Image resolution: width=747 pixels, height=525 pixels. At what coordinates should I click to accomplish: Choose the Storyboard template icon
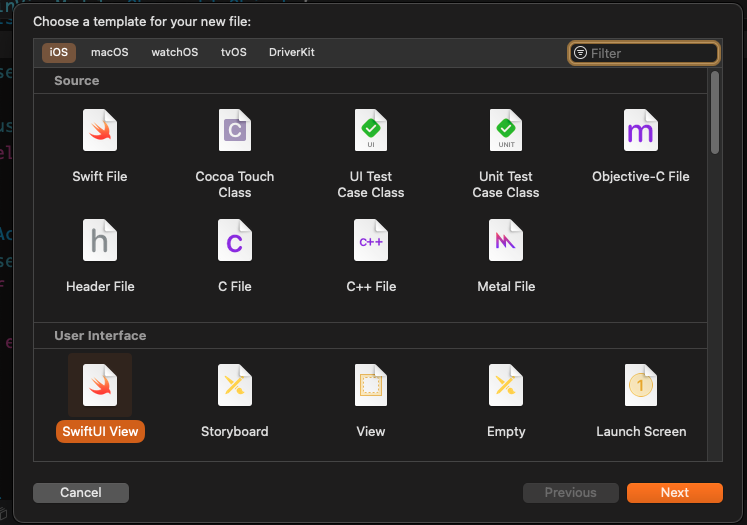234,385
